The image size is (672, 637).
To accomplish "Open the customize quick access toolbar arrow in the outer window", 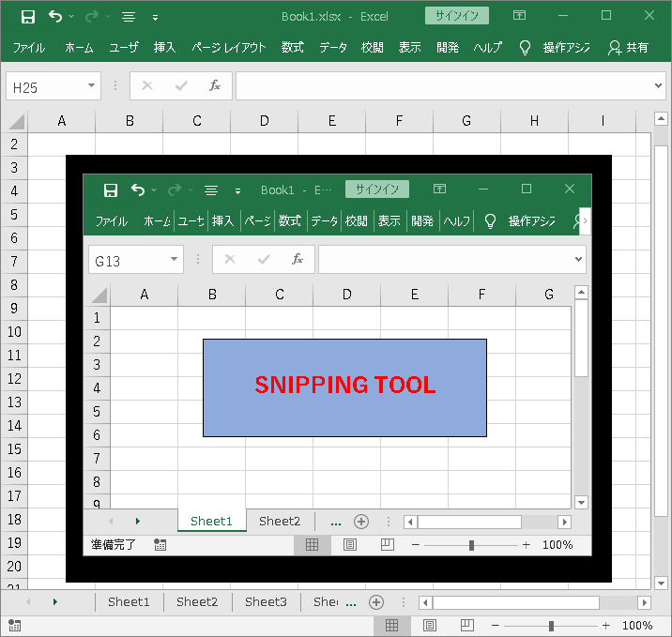I will pyautogui.click(x=155, y=18).
